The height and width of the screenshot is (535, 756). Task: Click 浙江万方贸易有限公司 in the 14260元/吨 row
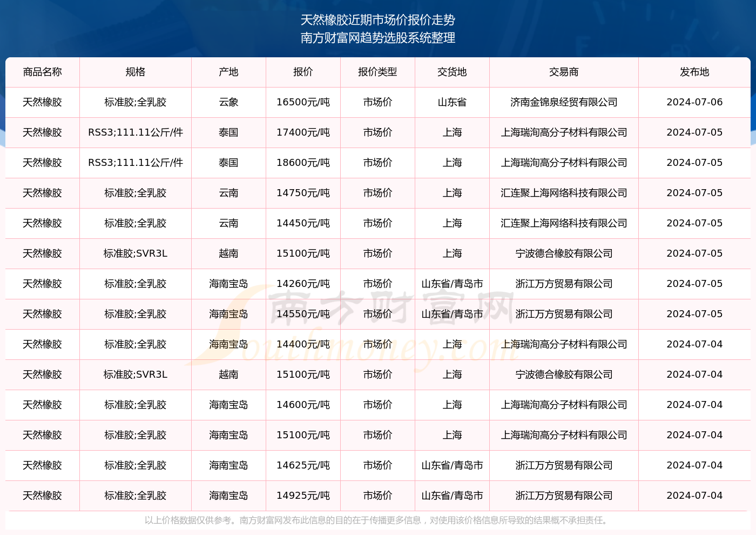(x=564, y=284)
